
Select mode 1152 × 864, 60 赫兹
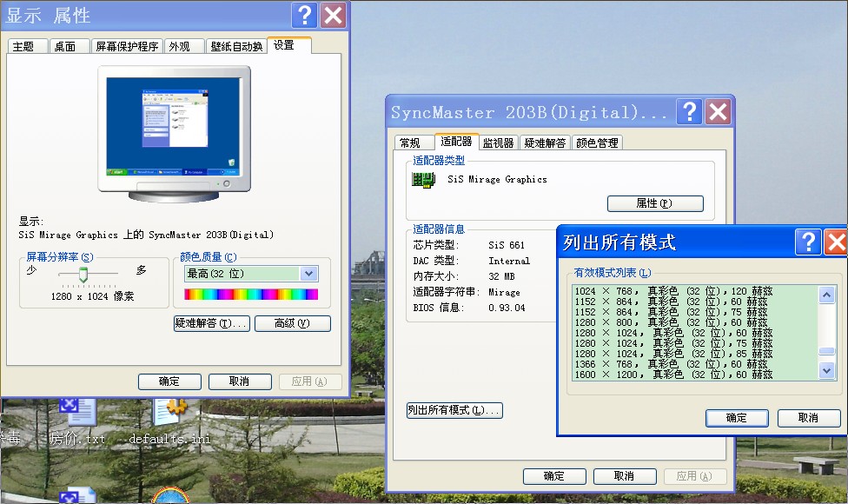(695, 302)
